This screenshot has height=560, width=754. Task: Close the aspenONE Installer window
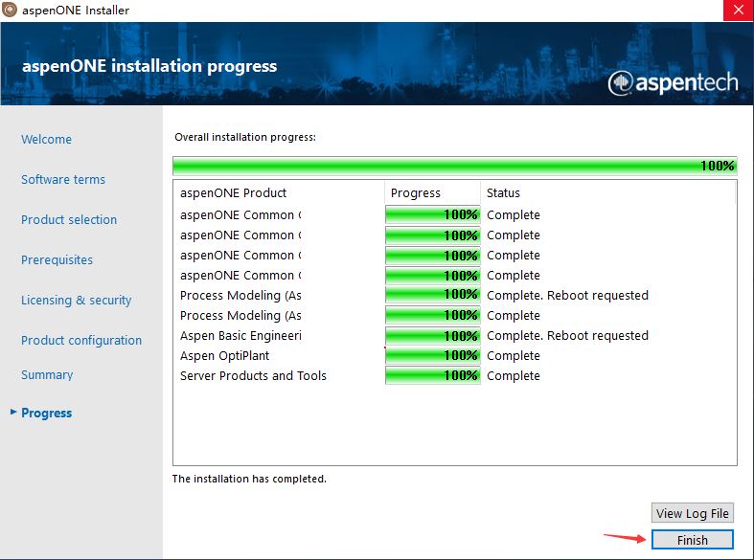(738, 11)
